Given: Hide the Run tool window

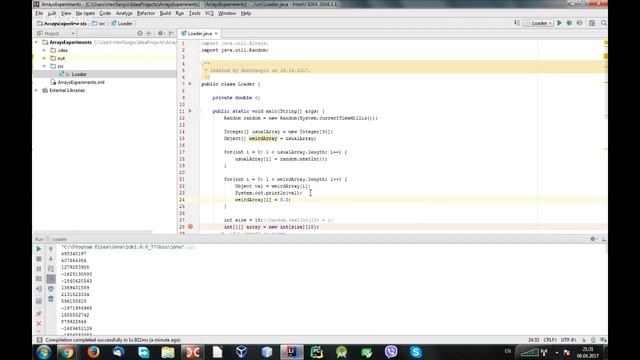Looking at the screenshot, I should click(x=603, y=239).
